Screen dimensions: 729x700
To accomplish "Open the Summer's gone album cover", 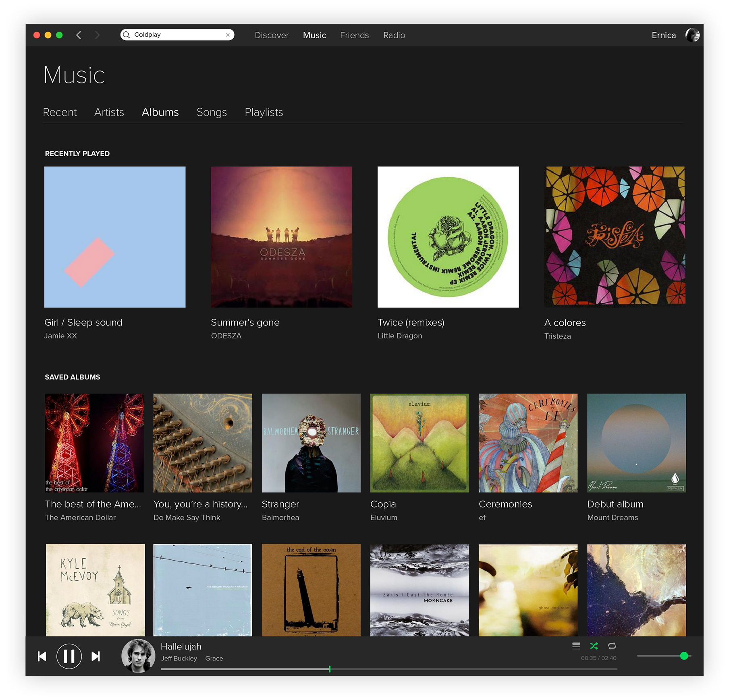I will 281,237.
